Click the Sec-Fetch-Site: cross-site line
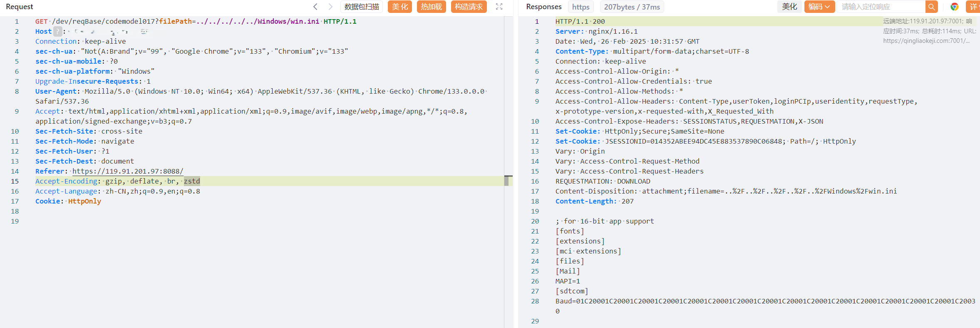This screenshot has height=328, width=980. point(89,131)
